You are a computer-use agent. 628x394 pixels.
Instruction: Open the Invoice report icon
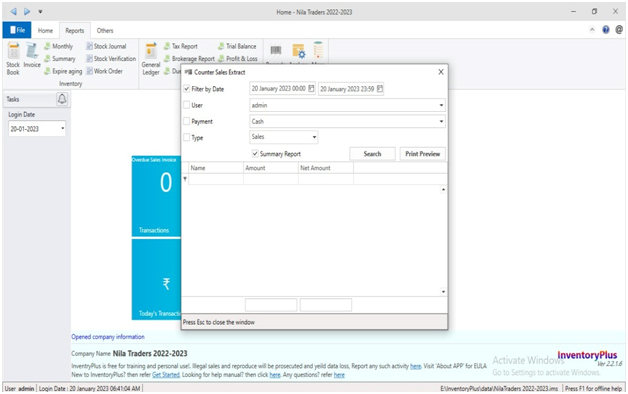[32, 55]
